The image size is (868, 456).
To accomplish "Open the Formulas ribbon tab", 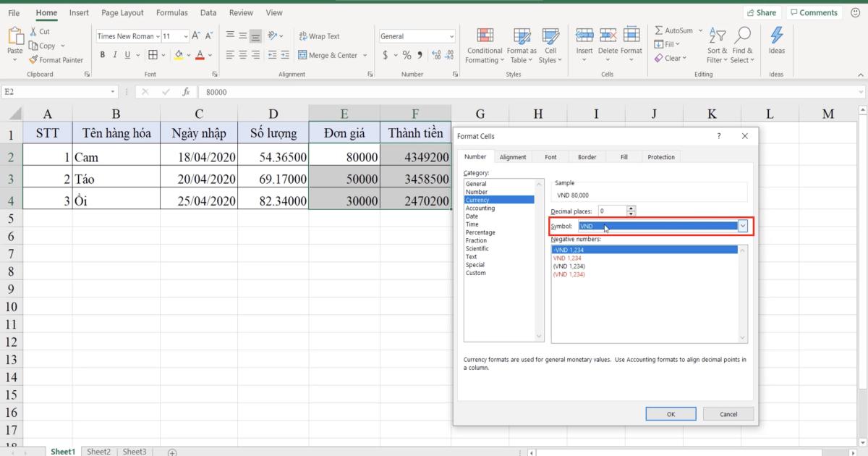I will (x=171, y=12).
